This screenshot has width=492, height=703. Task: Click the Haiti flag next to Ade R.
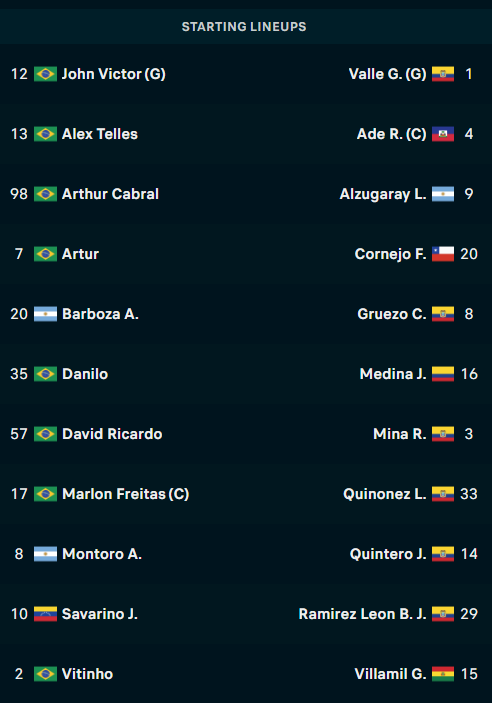point(443,134)
